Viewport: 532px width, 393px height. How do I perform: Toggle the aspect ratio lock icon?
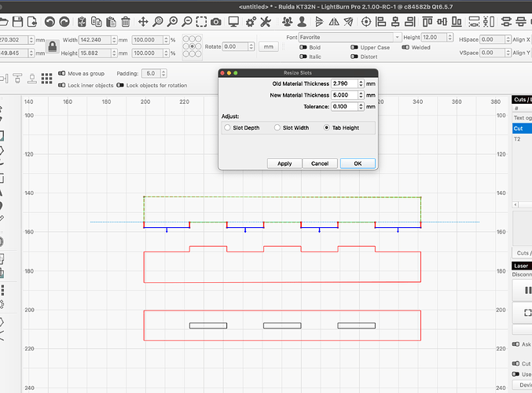pyautogui.click(x=51, y=46)
